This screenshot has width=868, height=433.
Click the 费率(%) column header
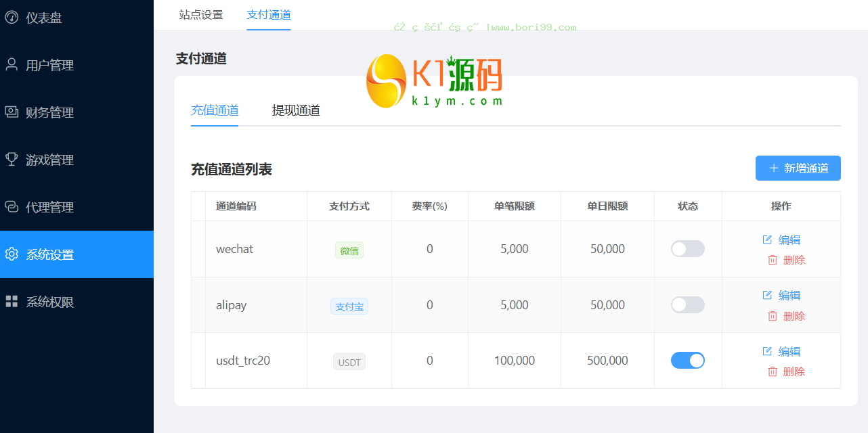pos(430,206)
